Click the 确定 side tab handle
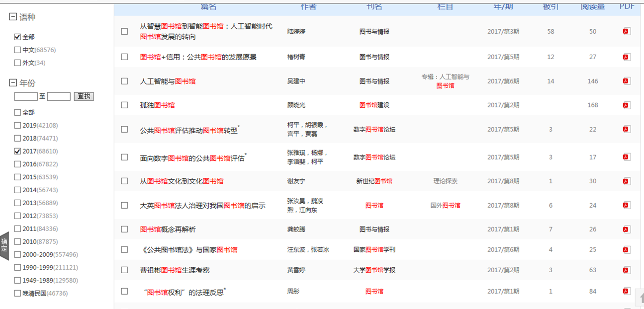This screenshot has height=309, width=644. [4, 245]
